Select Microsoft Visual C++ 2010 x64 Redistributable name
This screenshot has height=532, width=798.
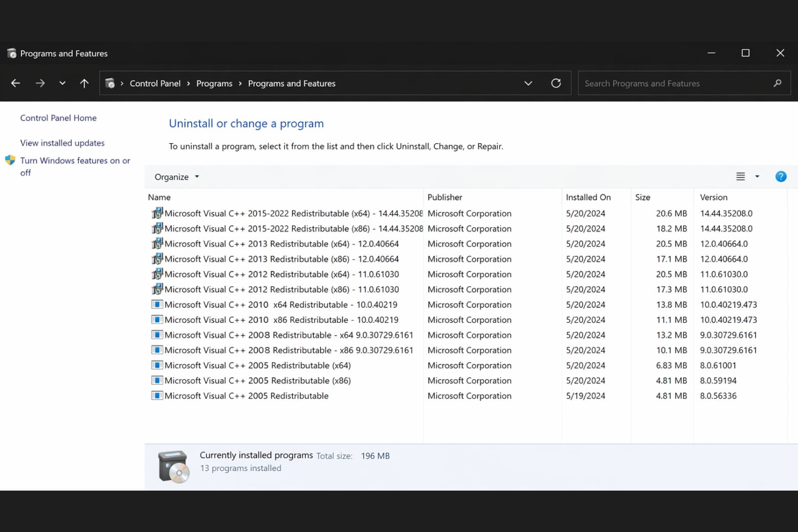281,305
